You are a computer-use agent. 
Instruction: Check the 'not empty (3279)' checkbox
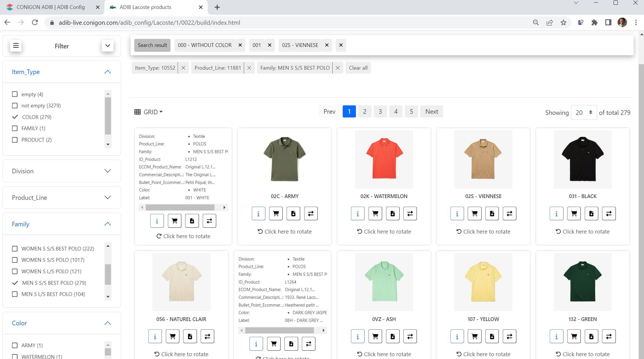tap(15, 105)
